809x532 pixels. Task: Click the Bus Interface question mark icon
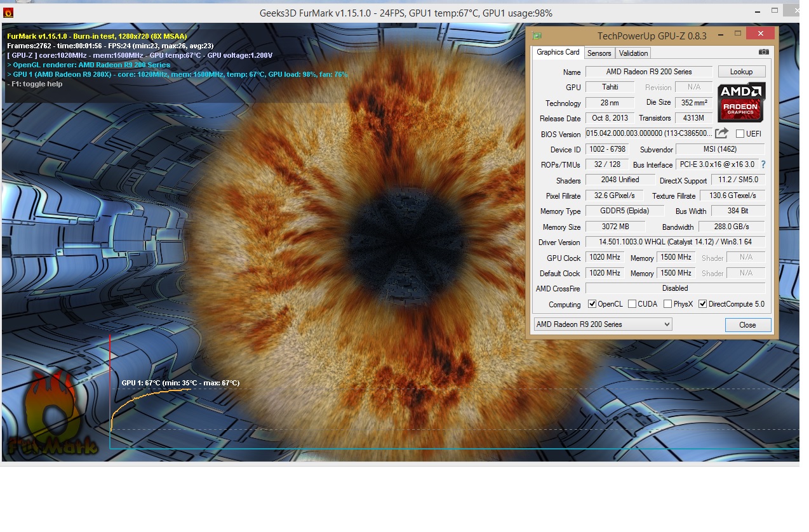[763, 164]
